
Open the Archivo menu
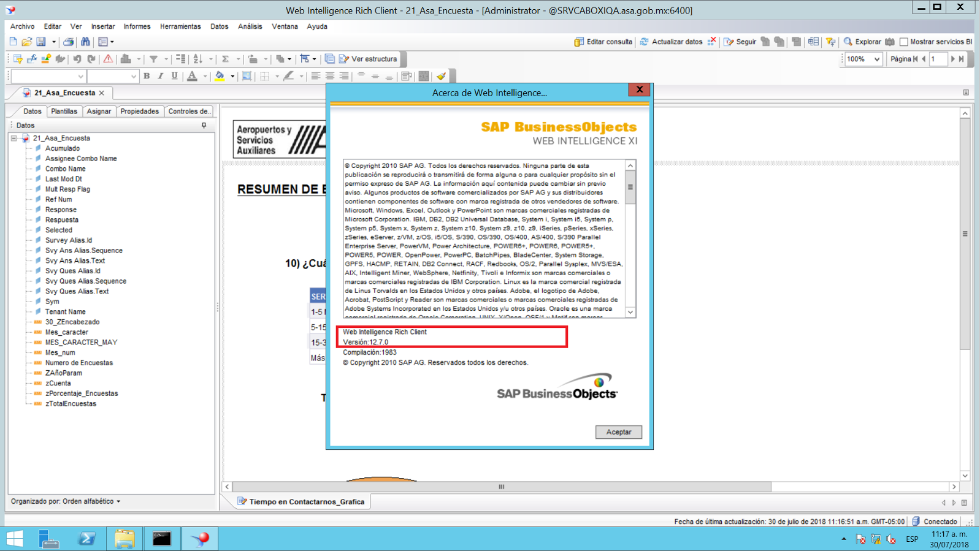22,26
